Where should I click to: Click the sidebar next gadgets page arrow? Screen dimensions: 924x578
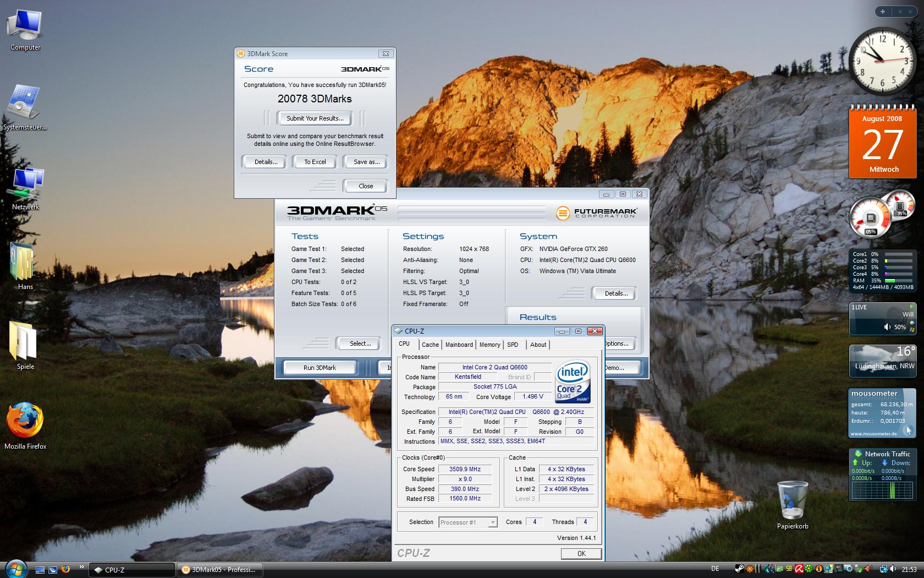911,11
